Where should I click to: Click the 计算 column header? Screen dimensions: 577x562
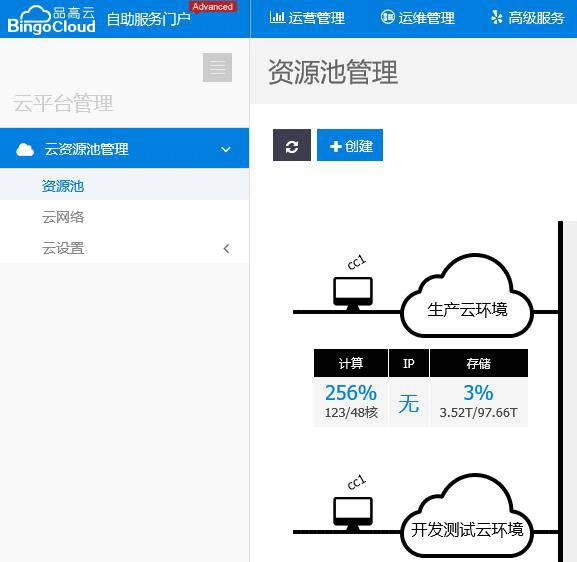[x=351, y=363]
